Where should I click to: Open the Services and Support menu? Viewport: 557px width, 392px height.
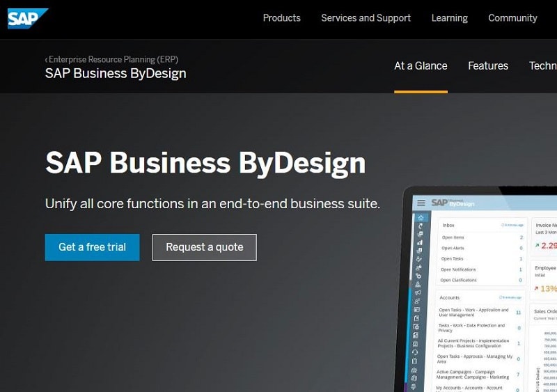coord(366,18)
